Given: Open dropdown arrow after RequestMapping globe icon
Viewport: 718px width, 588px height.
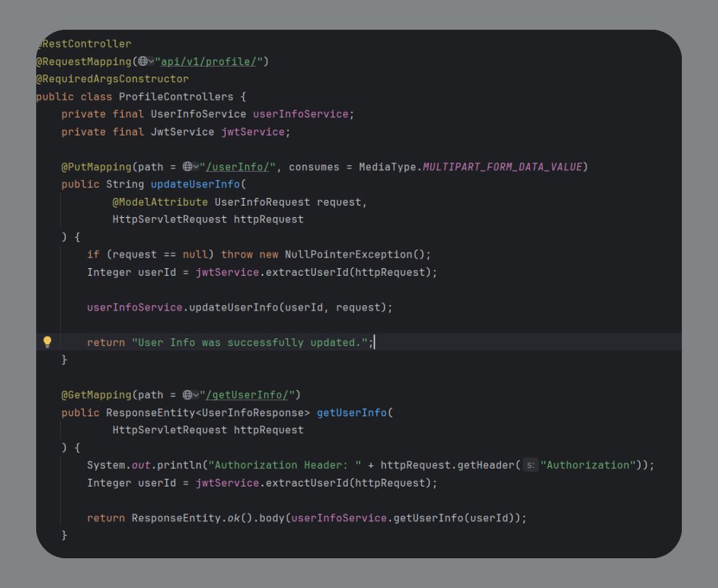Looking at the screenshot, I should click(x=151, y=62).
